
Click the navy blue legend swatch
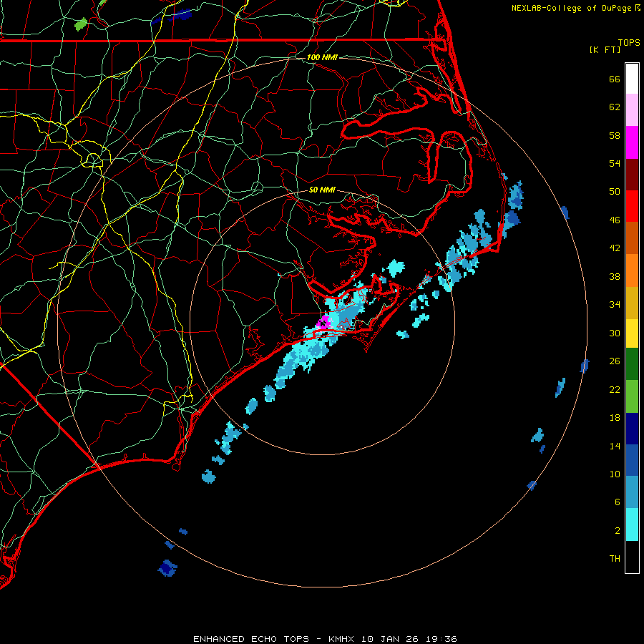pyautogui.click(x=632, y=429)
